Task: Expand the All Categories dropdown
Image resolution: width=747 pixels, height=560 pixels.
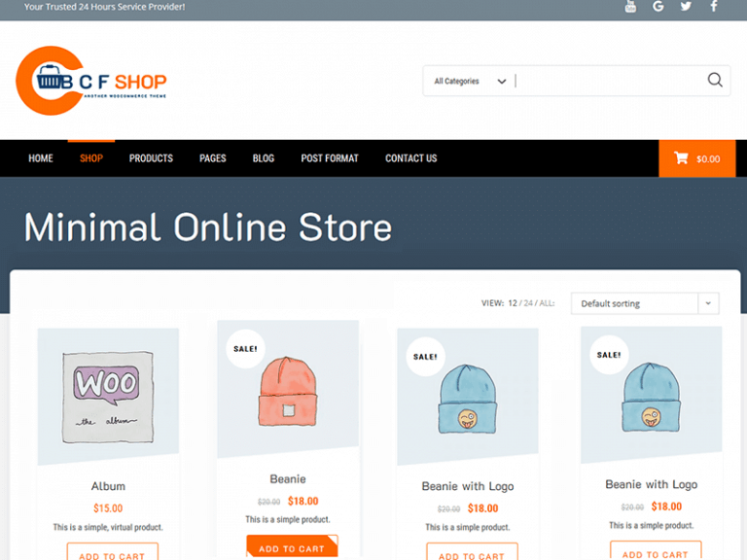Action: 469,82
